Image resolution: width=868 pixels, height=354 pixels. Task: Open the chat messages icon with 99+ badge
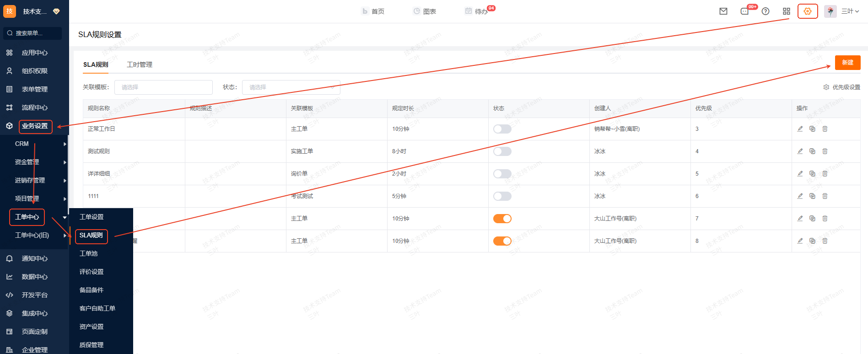tap(744, 11)
